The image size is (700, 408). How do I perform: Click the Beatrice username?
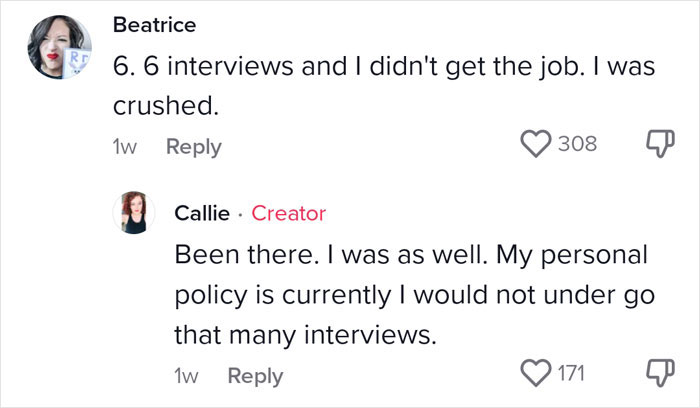click(154, 24)
